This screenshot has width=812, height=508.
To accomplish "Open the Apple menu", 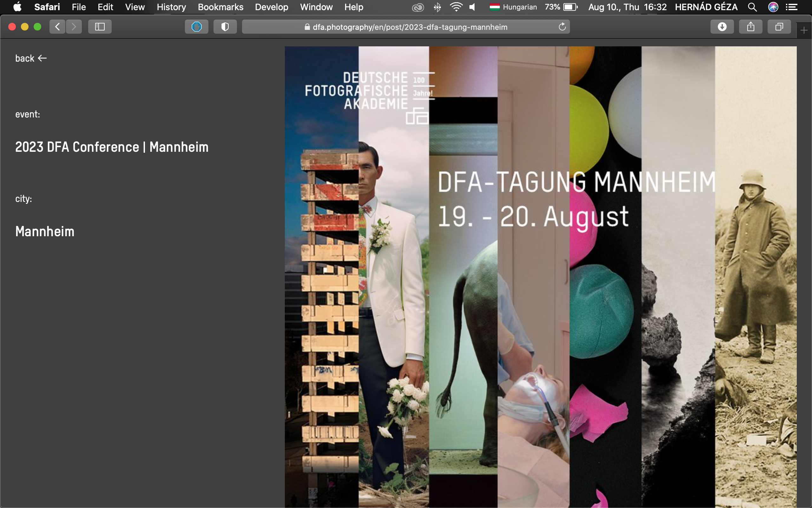I will click(x=17, y=7).
